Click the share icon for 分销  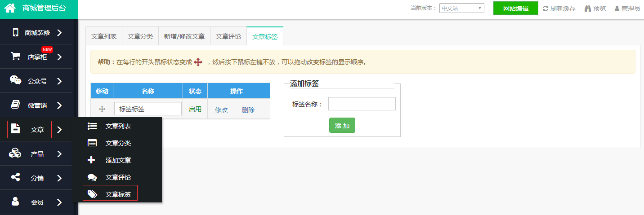16,178
